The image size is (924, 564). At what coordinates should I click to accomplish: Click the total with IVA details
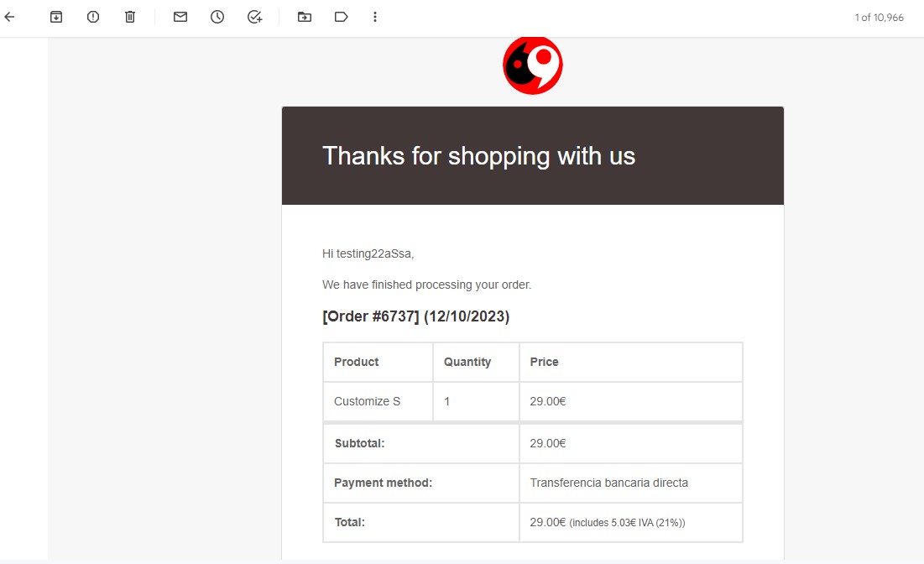[607, 522]
